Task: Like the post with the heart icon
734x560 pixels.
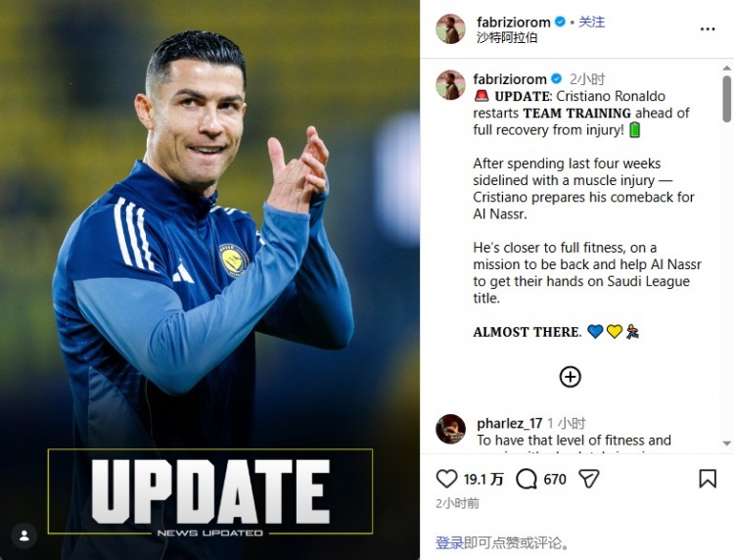Action: (446, 479)
